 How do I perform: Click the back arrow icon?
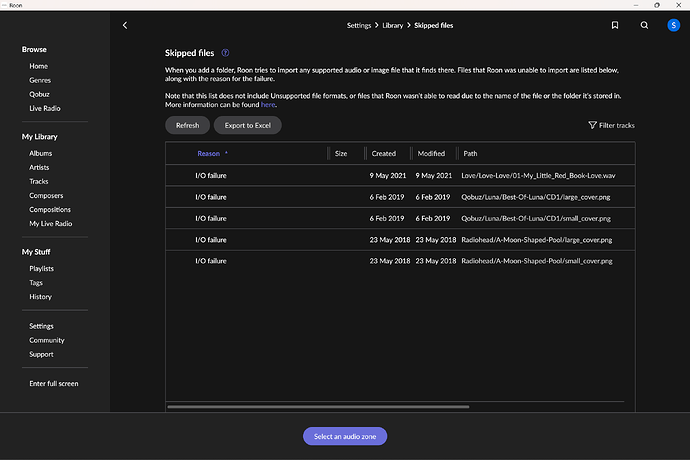pos(125,25)
